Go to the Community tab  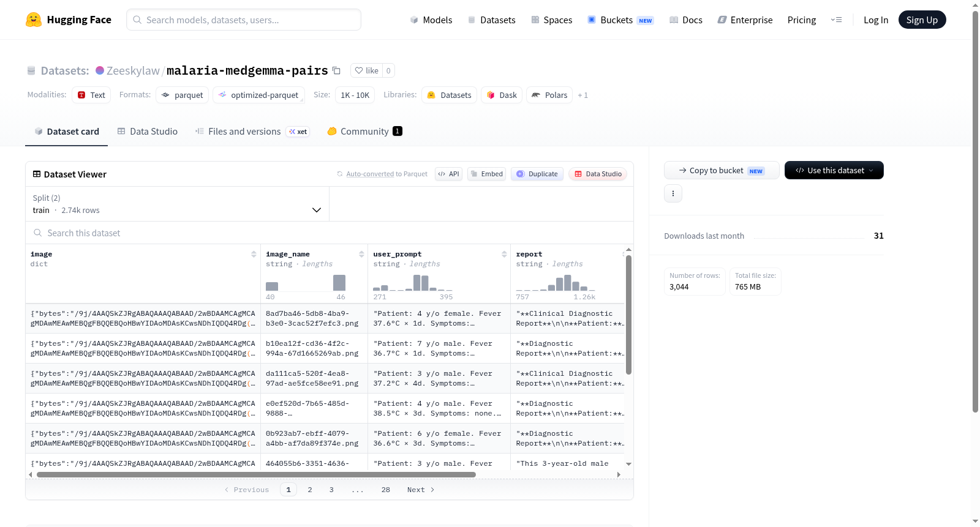(x=364, y=131)
